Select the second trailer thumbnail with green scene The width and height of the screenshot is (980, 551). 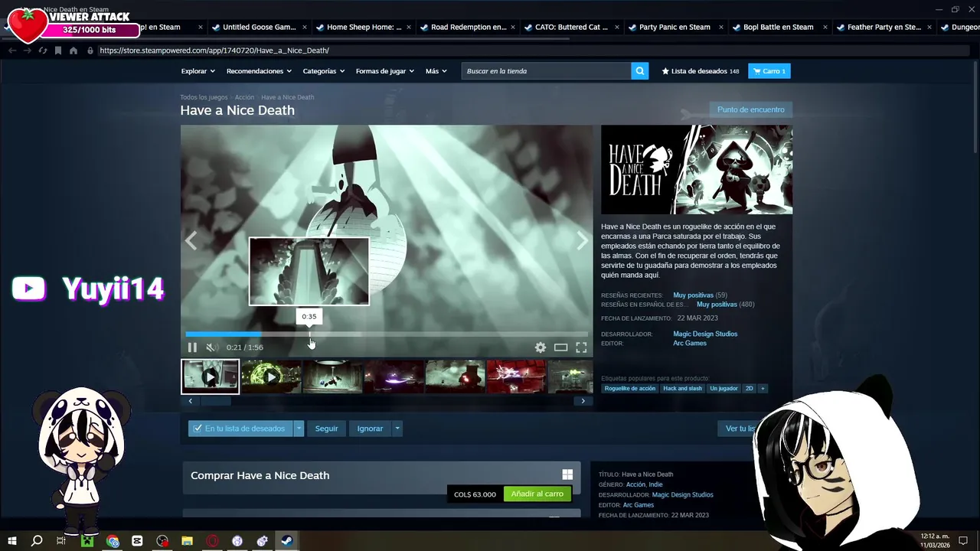(271, 377)
